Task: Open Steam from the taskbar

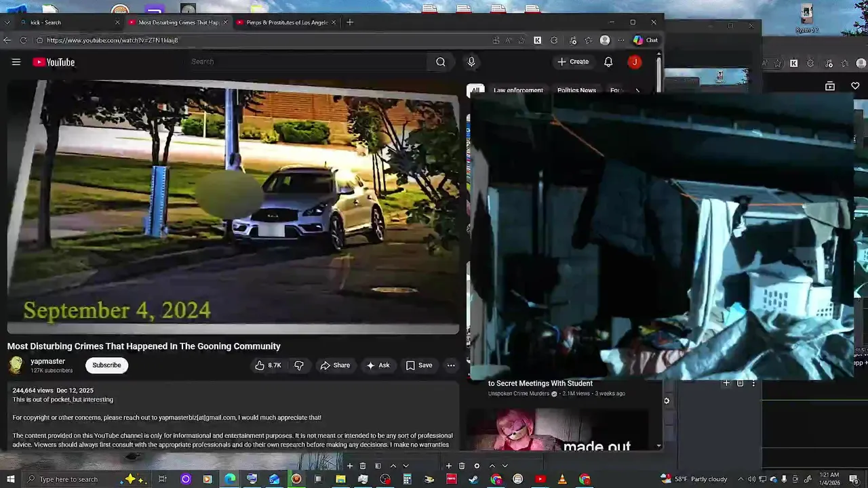Action: click(473, 479)
